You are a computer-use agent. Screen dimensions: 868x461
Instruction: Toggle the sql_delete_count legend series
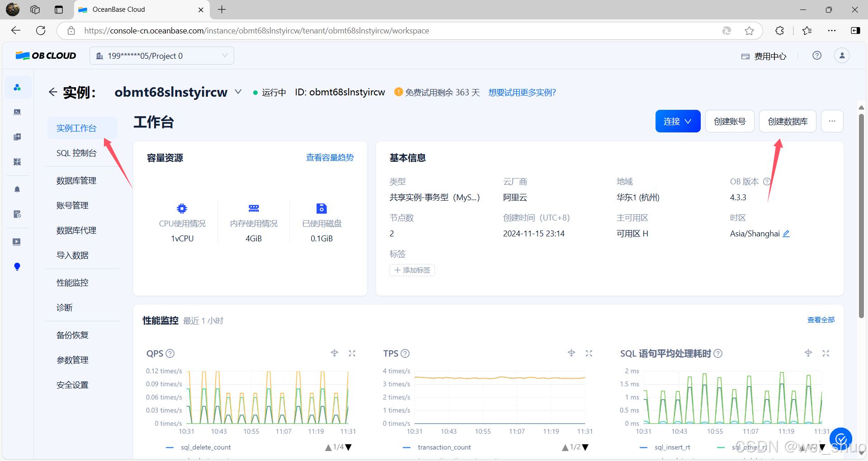point(205,447)
